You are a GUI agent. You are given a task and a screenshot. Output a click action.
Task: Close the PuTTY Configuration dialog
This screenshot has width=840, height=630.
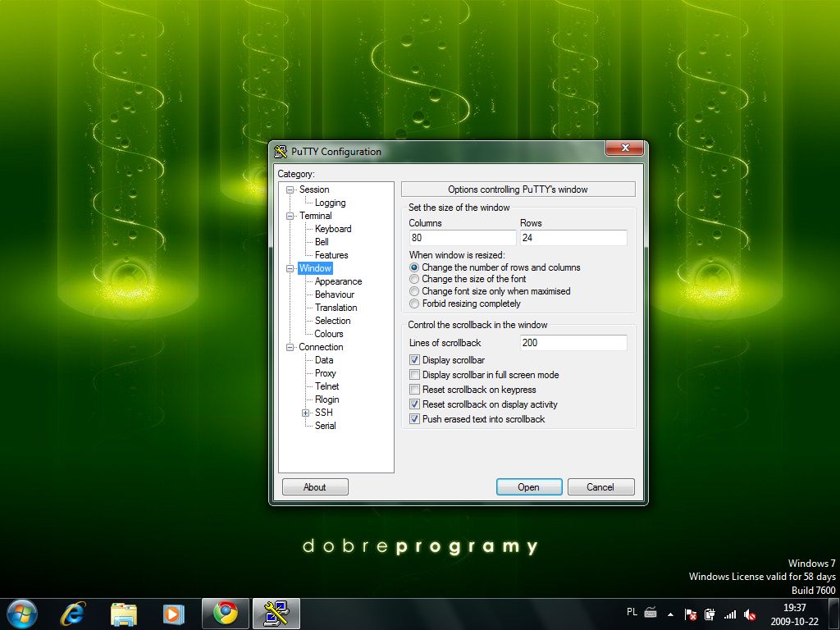(624, 148)
